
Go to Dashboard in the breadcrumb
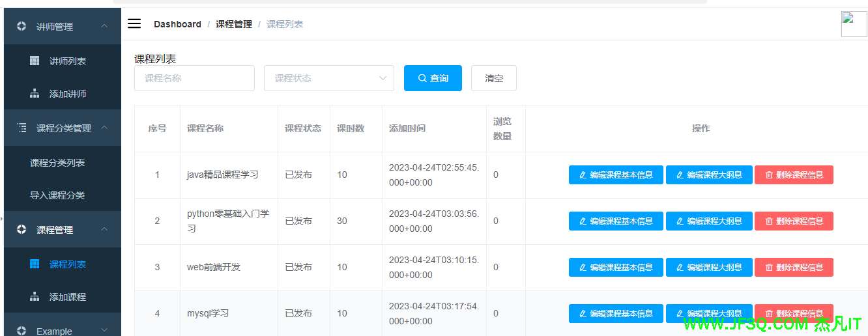pyautogui.click(x=177, y=24)
